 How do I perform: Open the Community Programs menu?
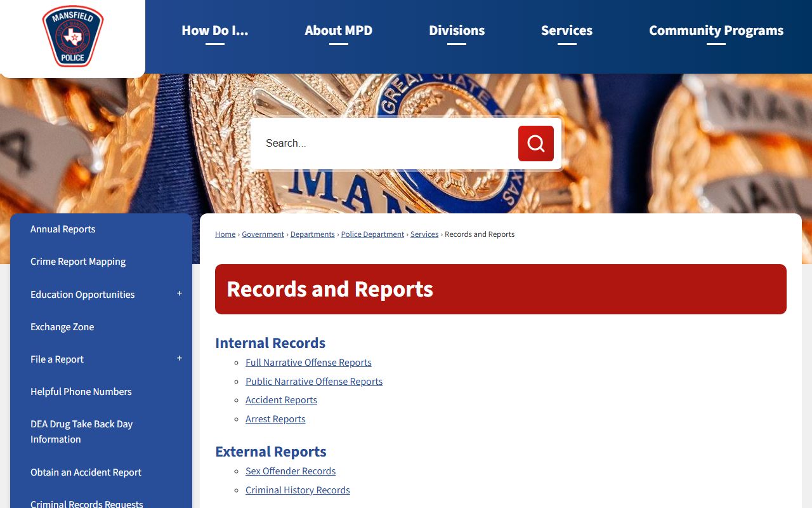tap(716, 30)
